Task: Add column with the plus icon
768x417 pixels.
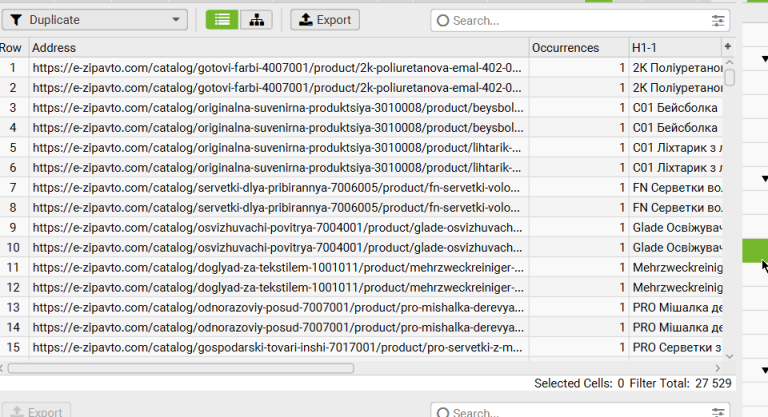Action: coord(728,47)
